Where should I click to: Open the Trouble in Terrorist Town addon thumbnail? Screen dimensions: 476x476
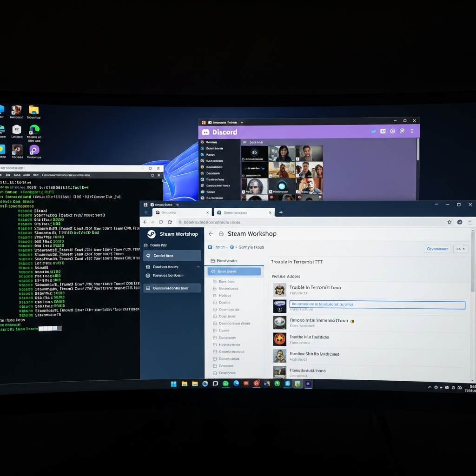click(x=279, y=290)
